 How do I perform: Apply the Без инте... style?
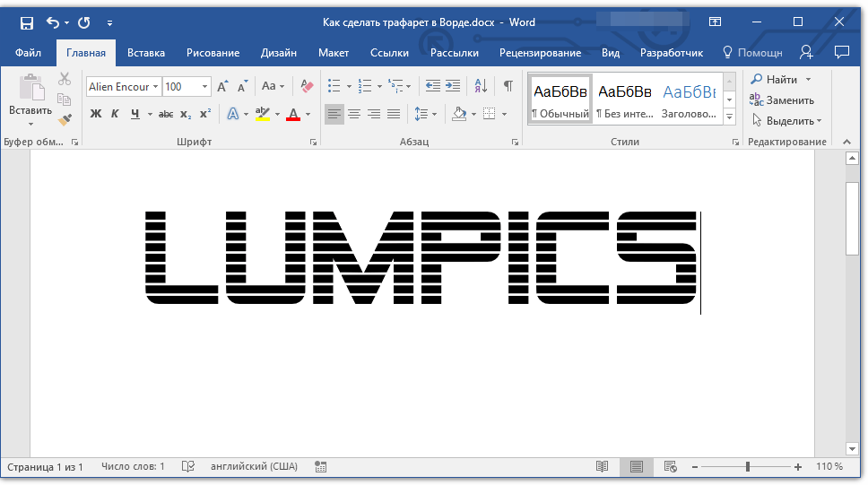(x=625, y=100)
